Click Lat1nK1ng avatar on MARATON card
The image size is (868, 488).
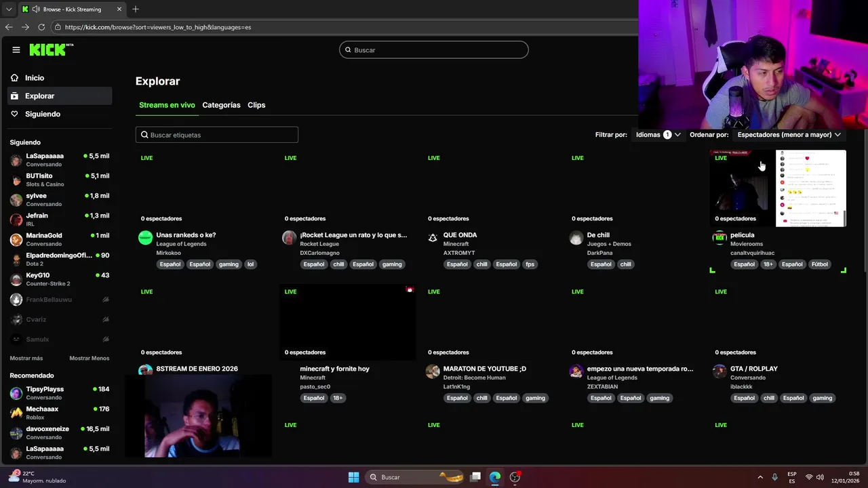433,371
